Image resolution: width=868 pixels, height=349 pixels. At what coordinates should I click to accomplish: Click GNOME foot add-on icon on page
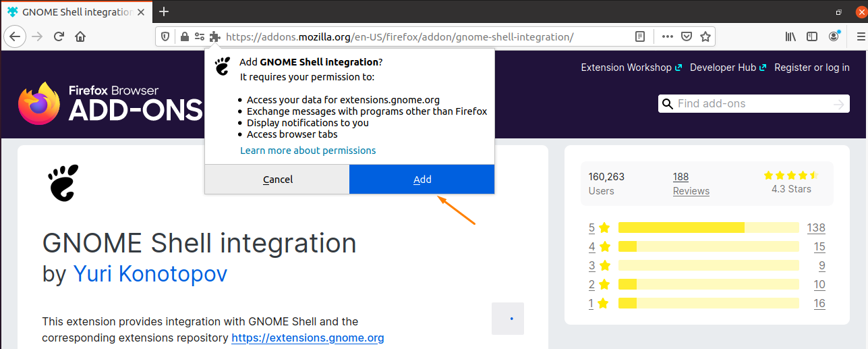point(63,182)
